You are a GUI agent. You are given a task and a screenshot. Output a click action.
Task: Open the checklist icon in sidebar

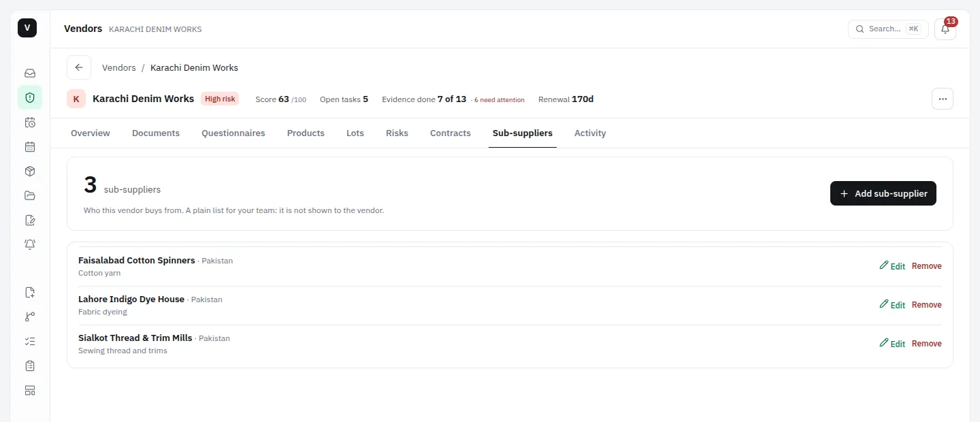coord(30,341)
